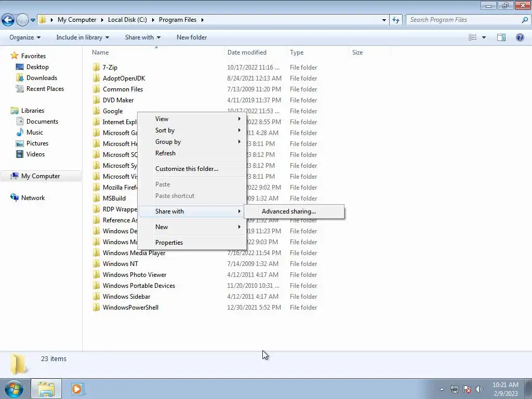
Task: Select Windows Media Player folder name
Action: point(134,253)
